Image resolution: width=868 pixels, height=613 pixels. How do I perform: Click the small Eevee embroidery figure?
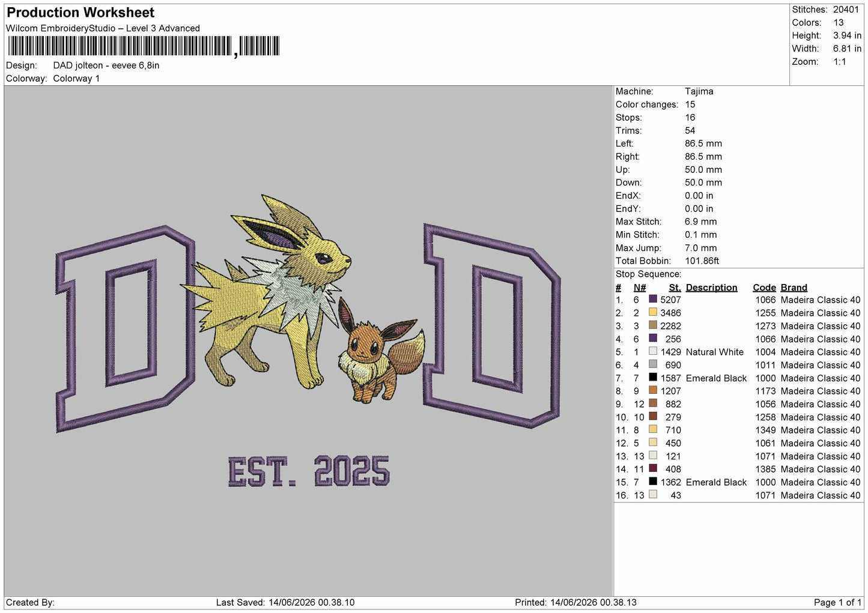[380, 349]
